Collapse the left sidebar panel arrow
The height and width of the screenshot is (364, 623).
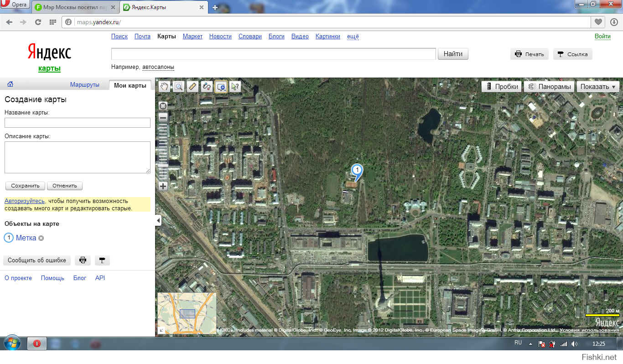(x=158, y=221)
